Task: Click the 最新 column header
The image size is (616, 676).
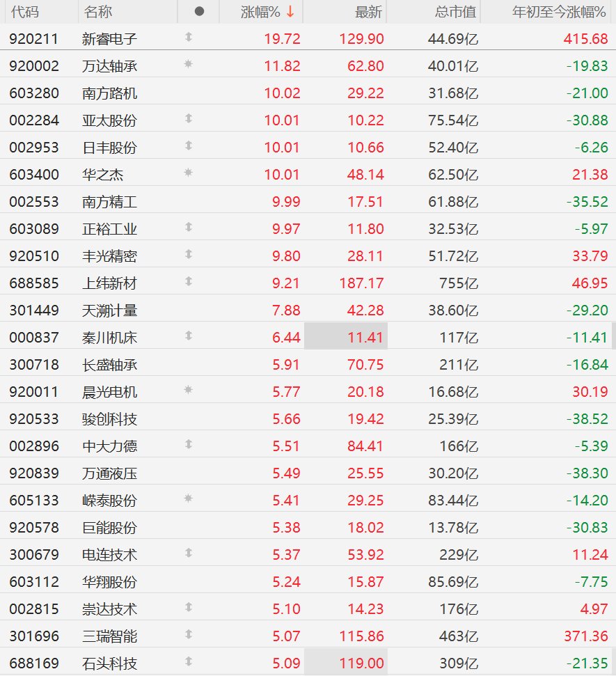Action: (368, 12)
